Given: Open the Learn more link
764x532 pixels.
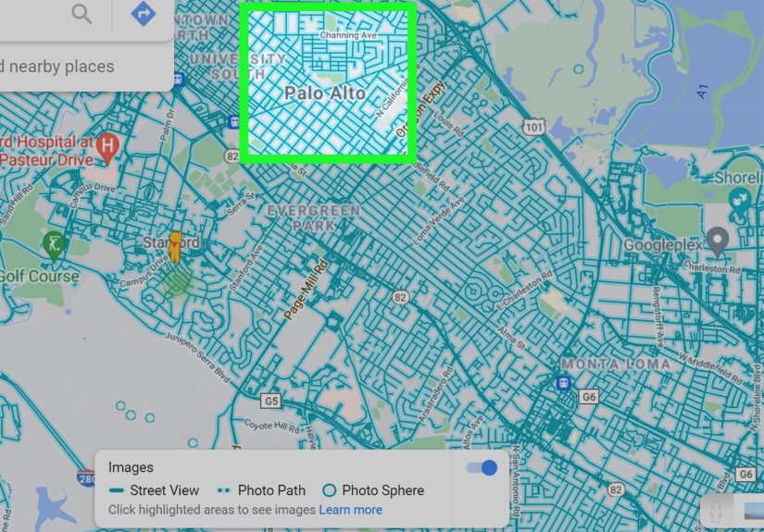Looking at the screenshot, I should [350, 510].
